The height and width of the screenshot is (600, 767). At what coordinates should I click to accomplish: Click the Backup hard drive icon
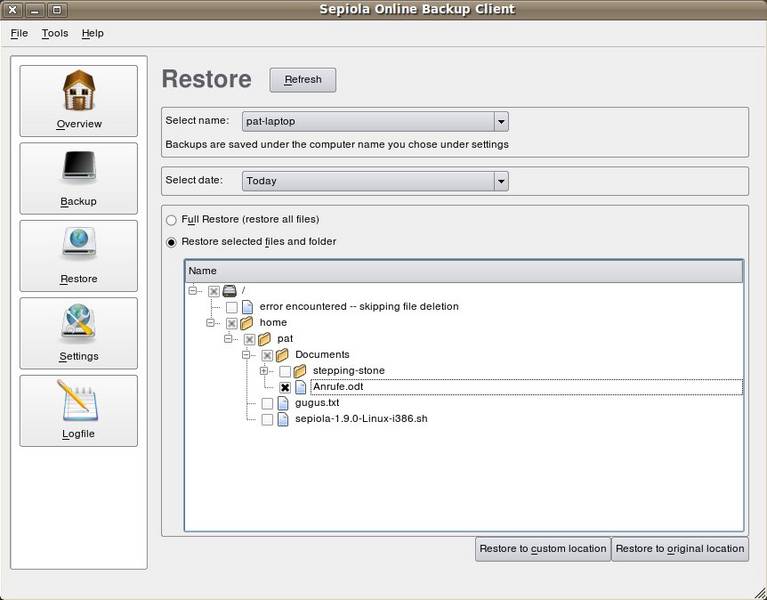click(79, 168)
